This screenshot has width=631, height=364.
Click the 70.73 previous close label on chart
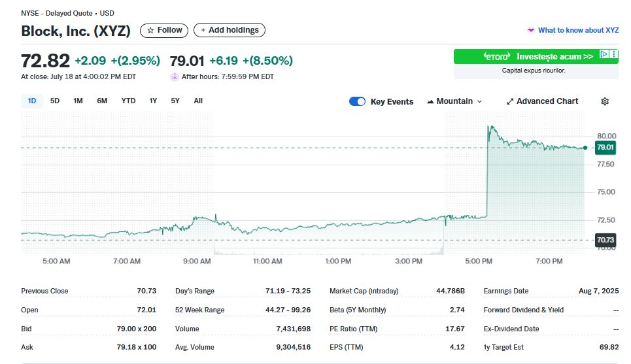click(605, 240)
